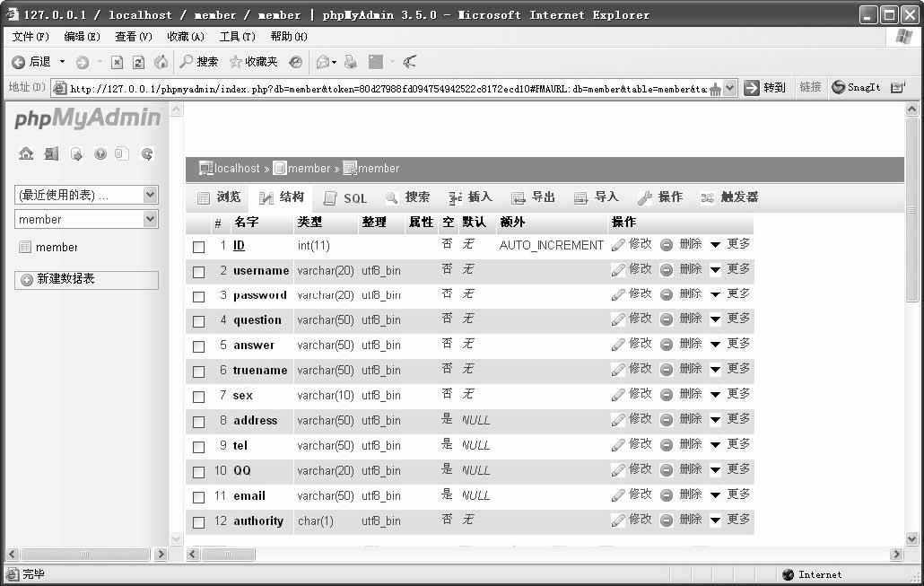Click the main frame horizontal scrollbar thumb
The image size is (924, 586).
pos(229,555)
